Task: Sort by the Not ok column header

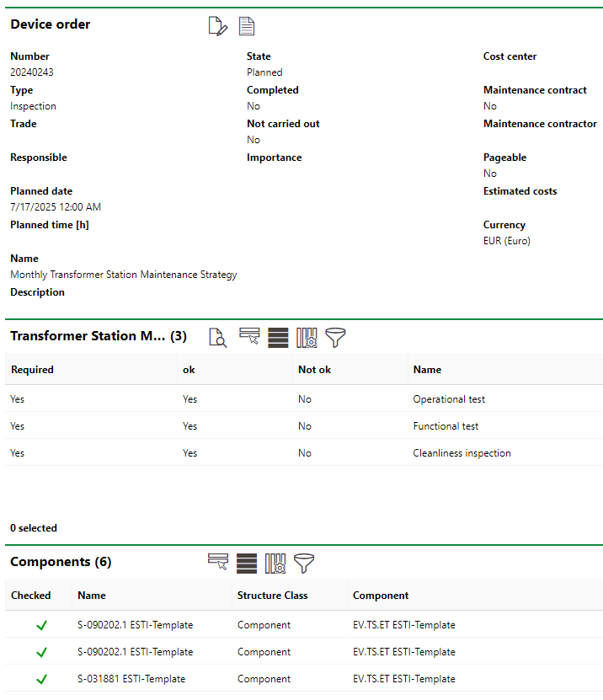Action: click(314, 370)
